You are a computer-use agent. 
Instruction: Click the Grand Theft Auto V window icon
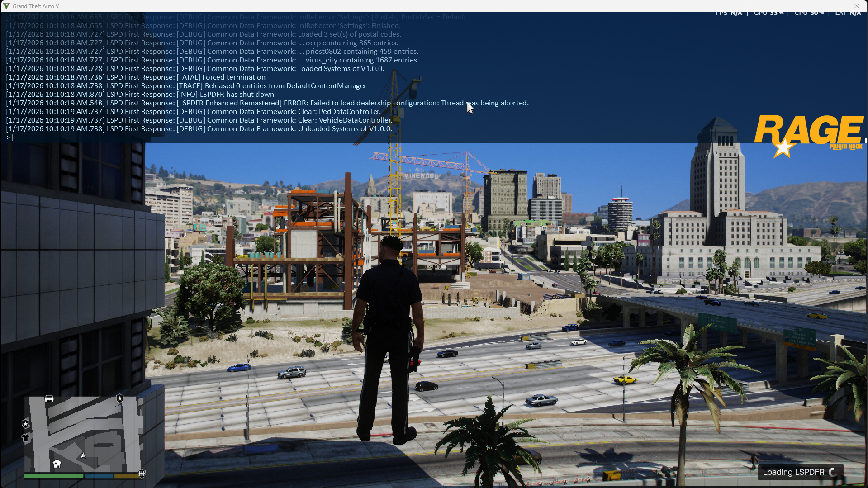point(6,6)
